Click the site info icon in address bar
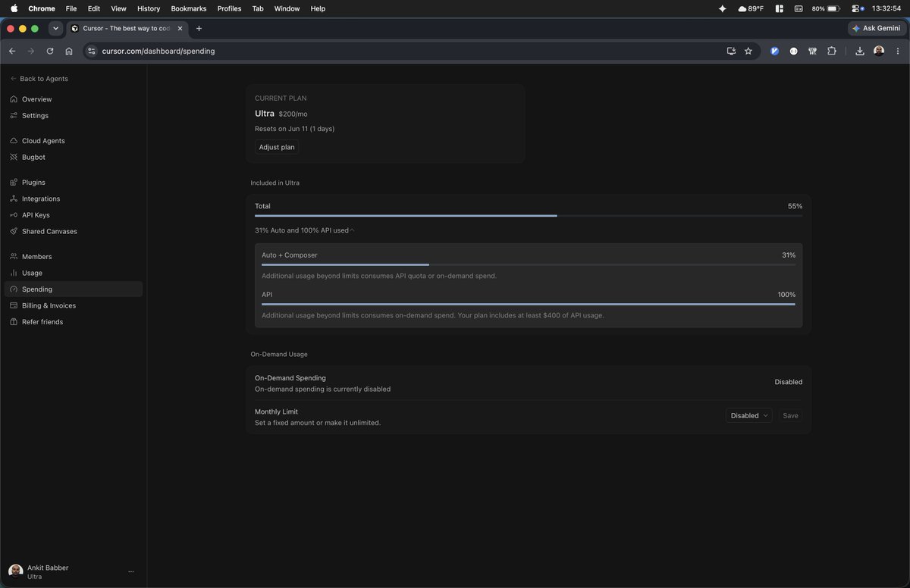Screen dimensions: 910x588 click(x=92, y=51)
